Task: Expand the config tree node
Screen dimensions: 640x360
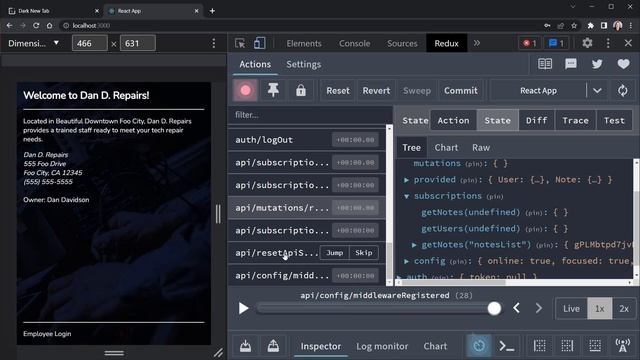Action: coord(407,261)
